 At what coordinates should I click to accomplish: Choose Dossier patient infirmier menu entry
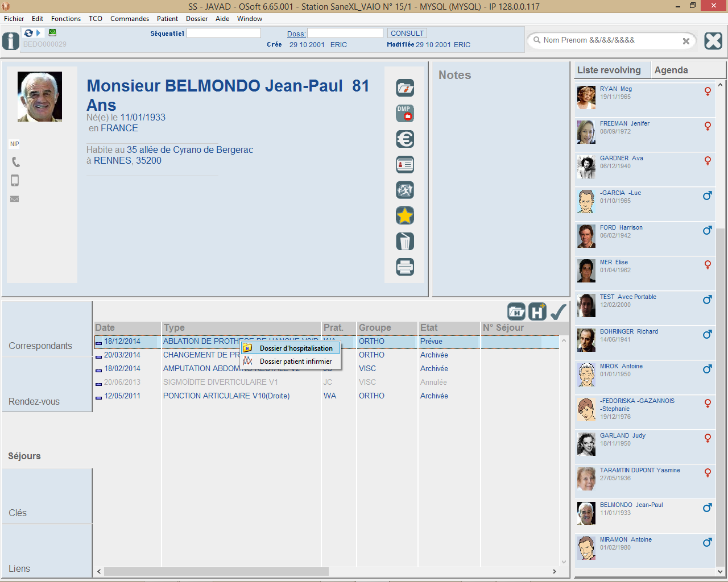(295, 361)
